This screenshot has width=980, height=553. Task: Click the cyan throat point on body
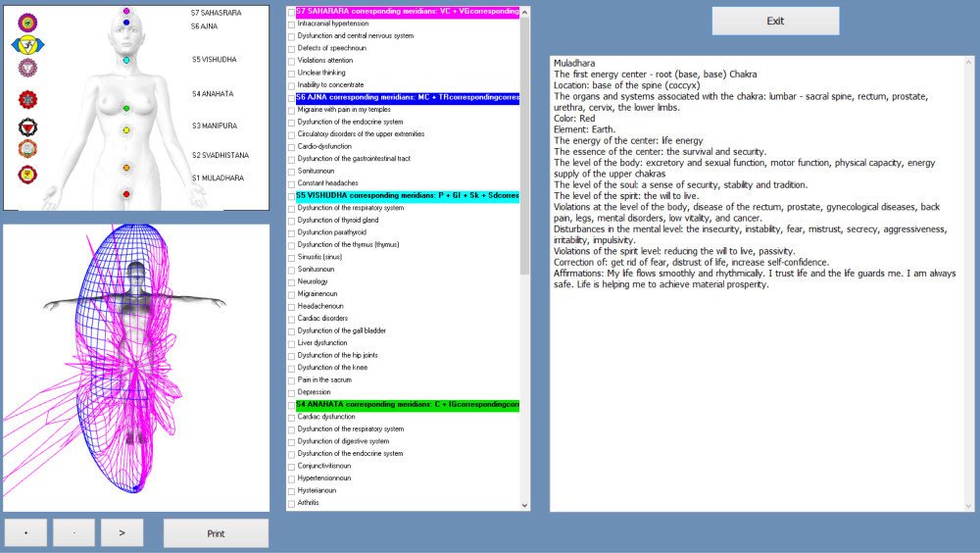click(126, 61)
